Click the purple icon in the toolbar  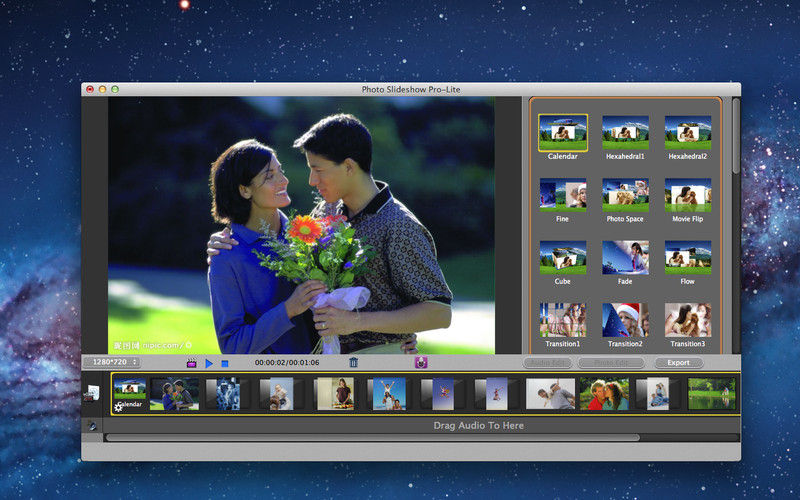point(421,362)
